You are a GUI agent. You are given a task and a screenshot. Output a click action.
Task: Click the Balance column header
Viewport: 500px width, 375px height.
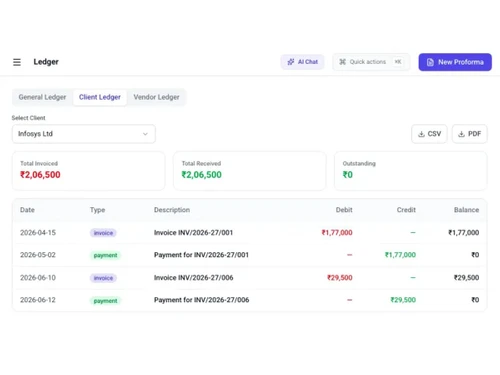466,210
